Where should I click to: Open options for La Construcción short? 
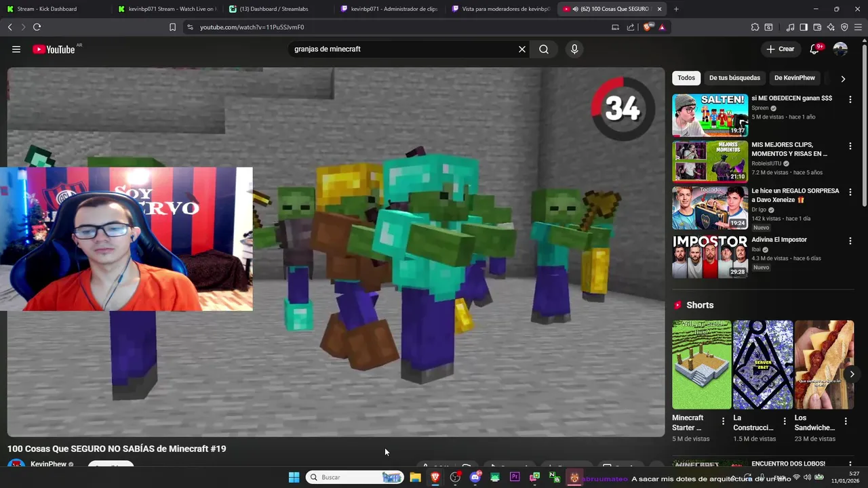[x=785, y=422]
